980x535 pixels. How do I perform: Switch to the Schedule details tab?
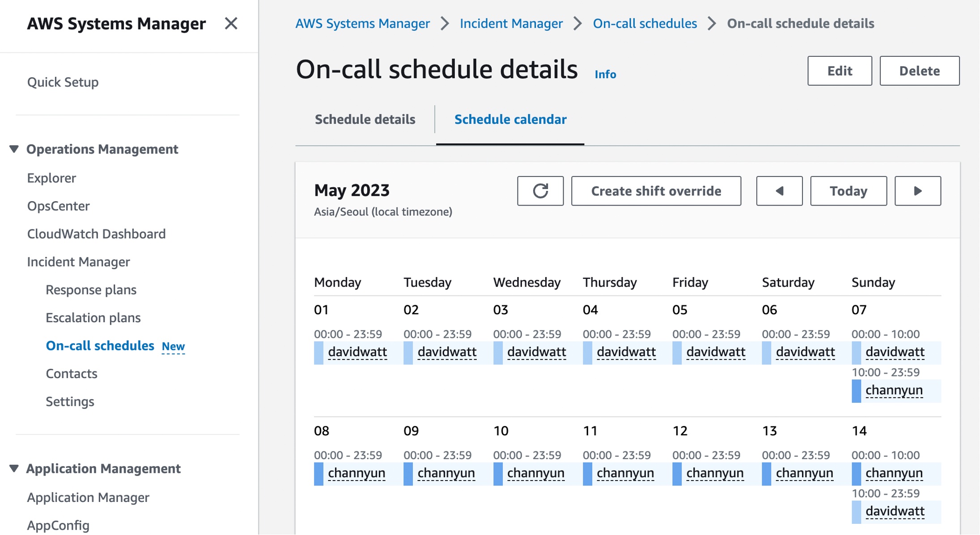point(365,119)
